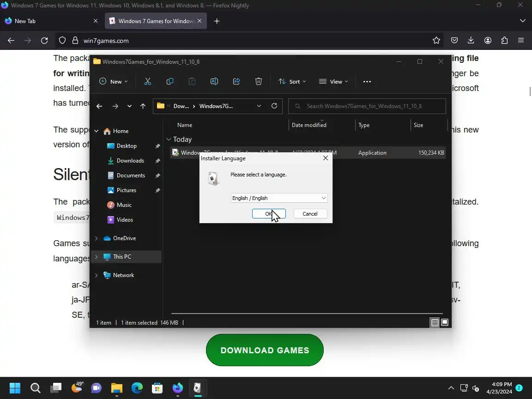Image resolution: width=532 pixels, height=399 pixels.
Task: Cancel the Installer Language dialog
Action: coord(310,214)
